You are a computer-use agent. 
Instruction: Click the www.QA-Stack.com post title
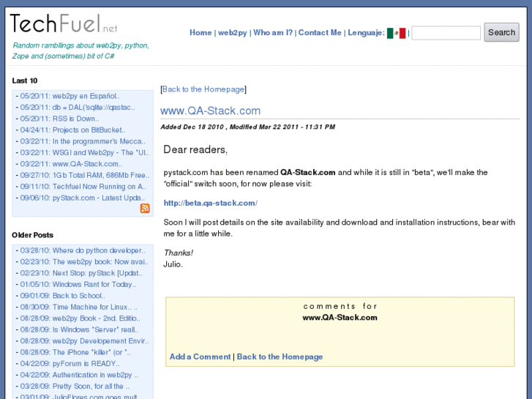pos(210,111)
